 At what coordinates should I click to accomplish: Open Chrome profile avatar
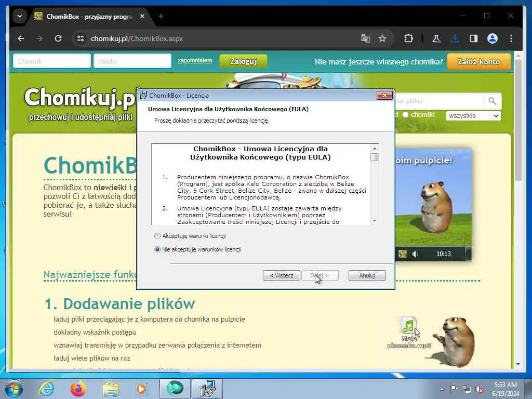[x=493, y=38]
